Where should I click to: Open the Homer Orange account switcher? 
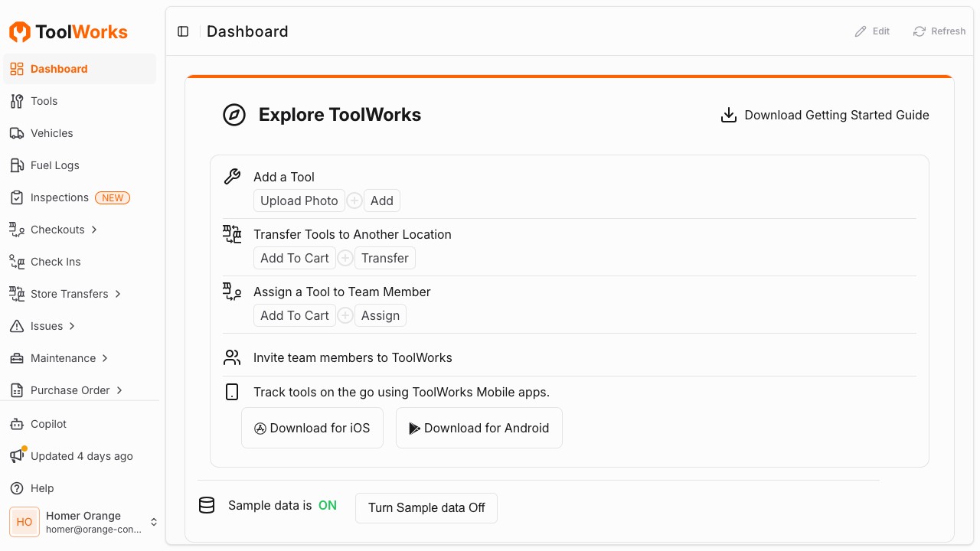pos(153,522)
